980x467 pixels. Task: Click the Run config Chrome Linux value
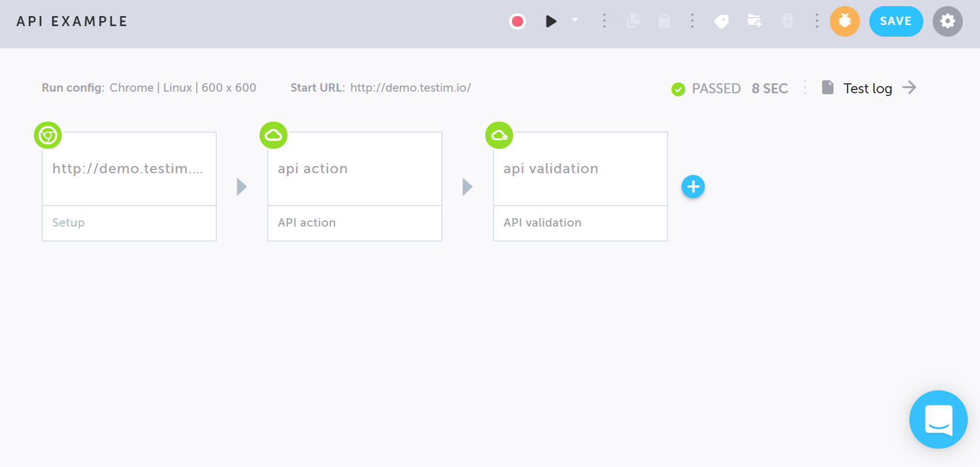click(183, 88)
